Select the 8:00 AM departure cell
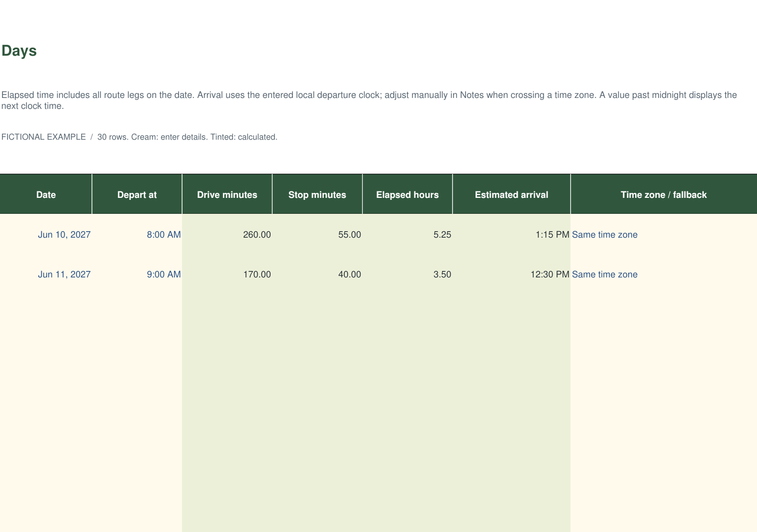 click(x=137, y=234)
